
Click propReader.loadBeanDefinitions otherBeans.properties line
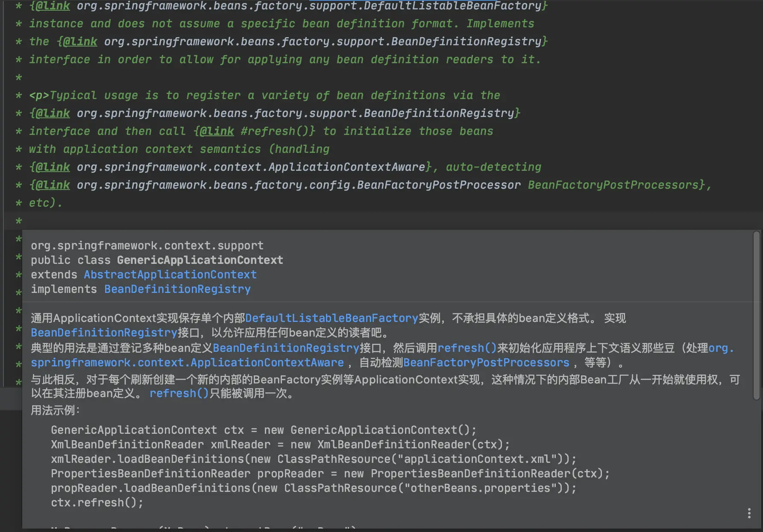click(314, 488)
